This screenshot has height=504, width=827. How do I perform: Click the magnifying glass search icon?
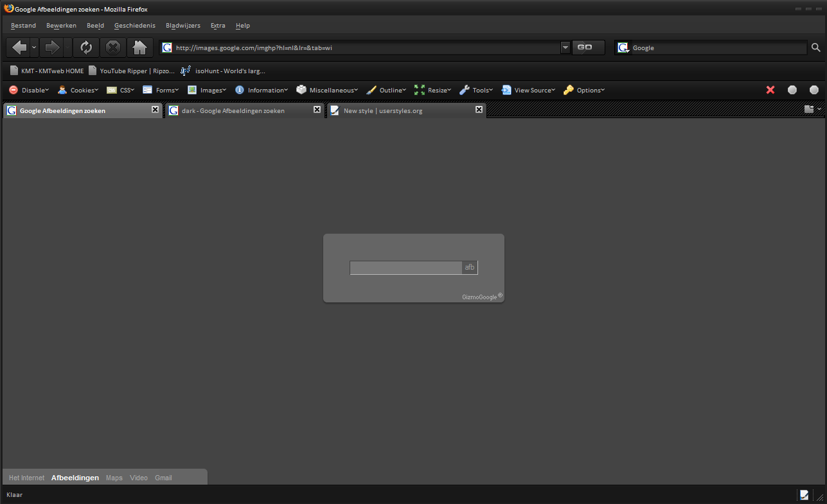(x=815, y=48)
